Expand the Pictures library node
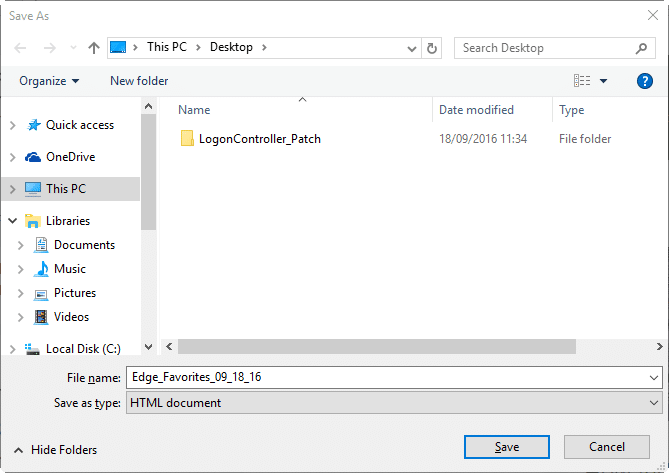Image resolution: width=669 pixels, height=473 pixels. (20, 293)
